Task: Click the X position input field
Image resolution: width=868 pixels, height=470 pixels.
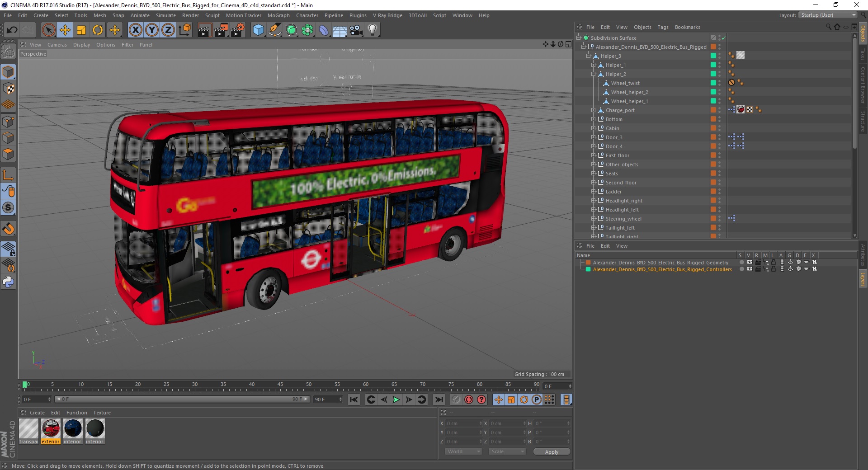Action: [464, 423]
